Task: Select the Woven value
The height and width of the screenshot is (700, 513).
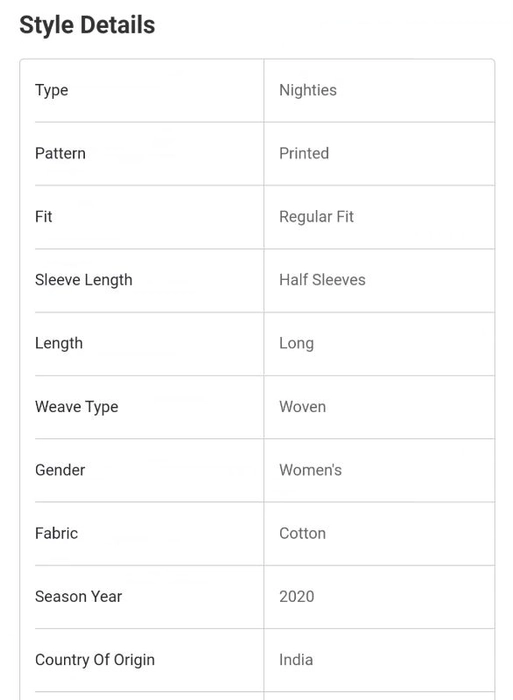Action: (303, 407)
